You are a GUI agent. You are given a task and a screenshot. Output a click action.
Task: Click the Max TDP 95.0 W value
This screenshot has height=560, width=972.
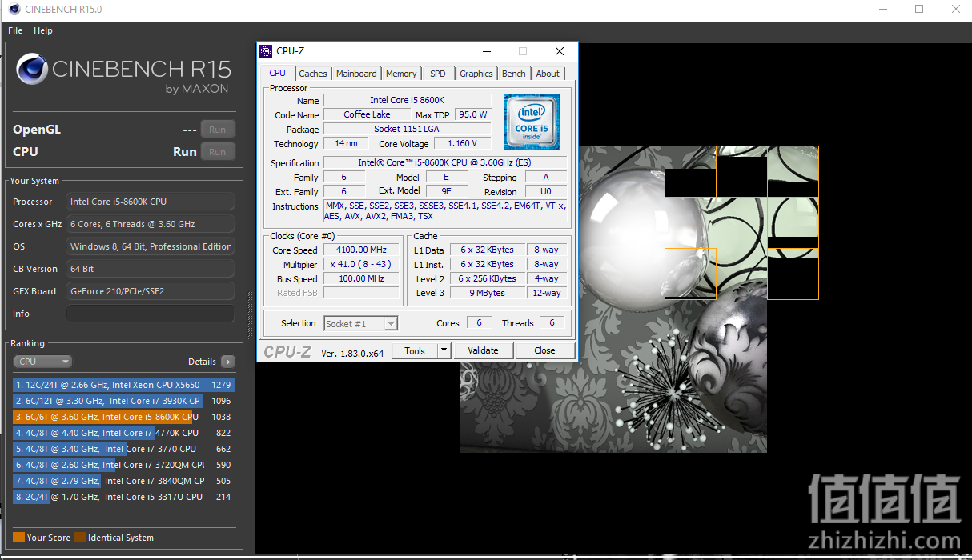pos(473,114)
